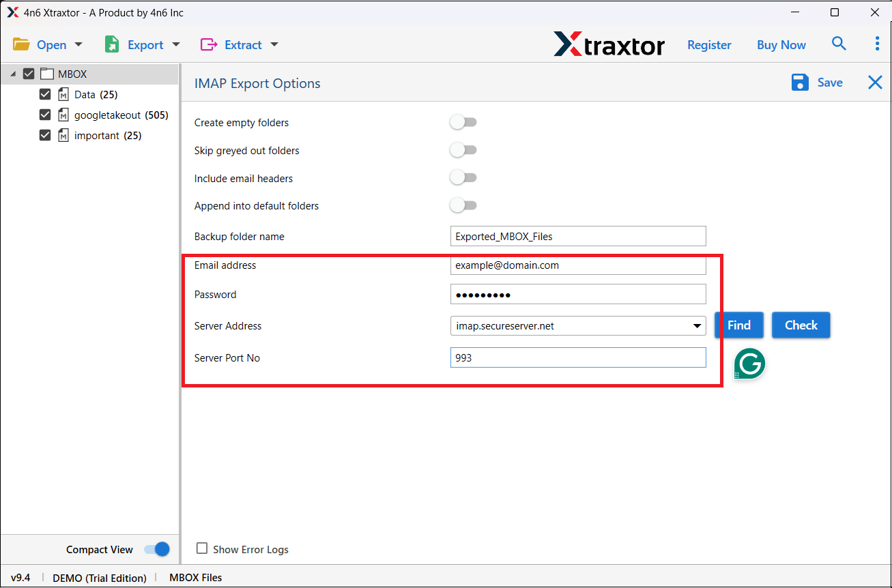Uncheck the MBOX root checkbox

[29, 74]
